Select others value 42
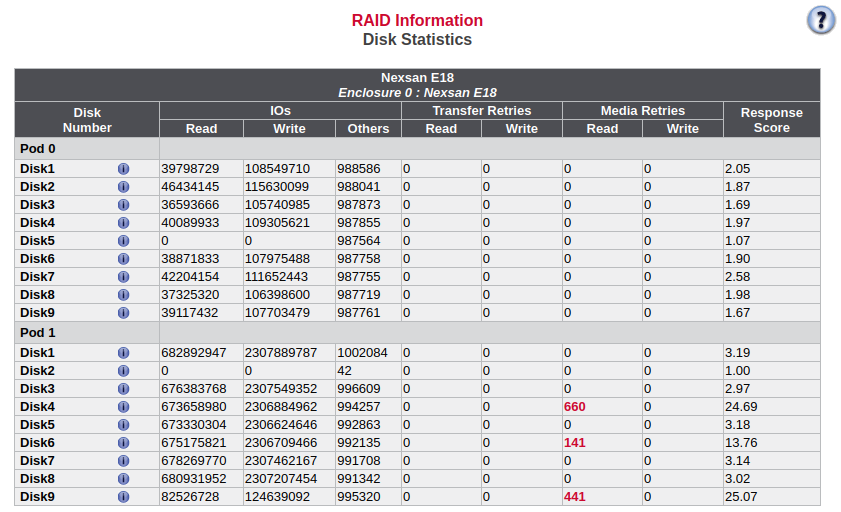Image resolution: width=841 pixels, height=512 pixels. [344, 371]
